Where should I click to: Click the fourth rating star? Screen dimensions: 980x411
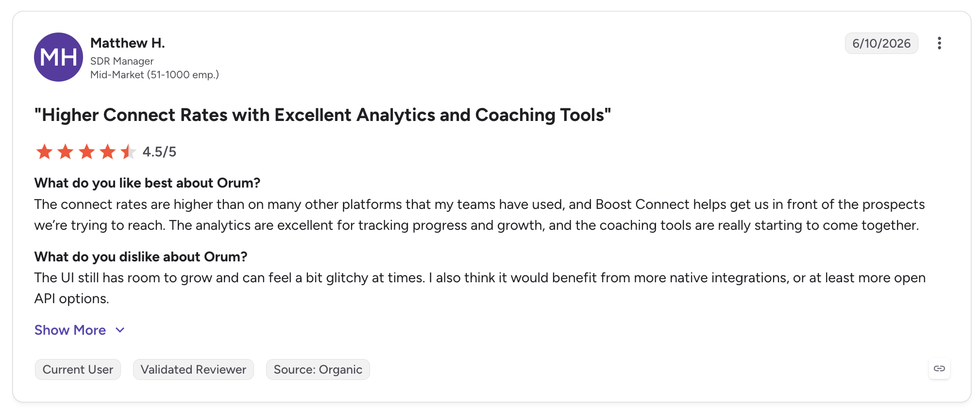pos(107,152)
